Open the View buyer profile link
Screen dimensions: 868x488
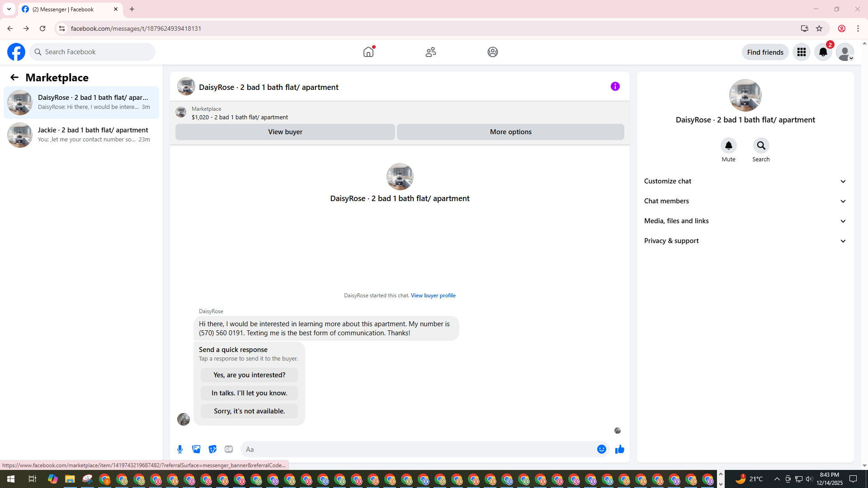[433, 296]
